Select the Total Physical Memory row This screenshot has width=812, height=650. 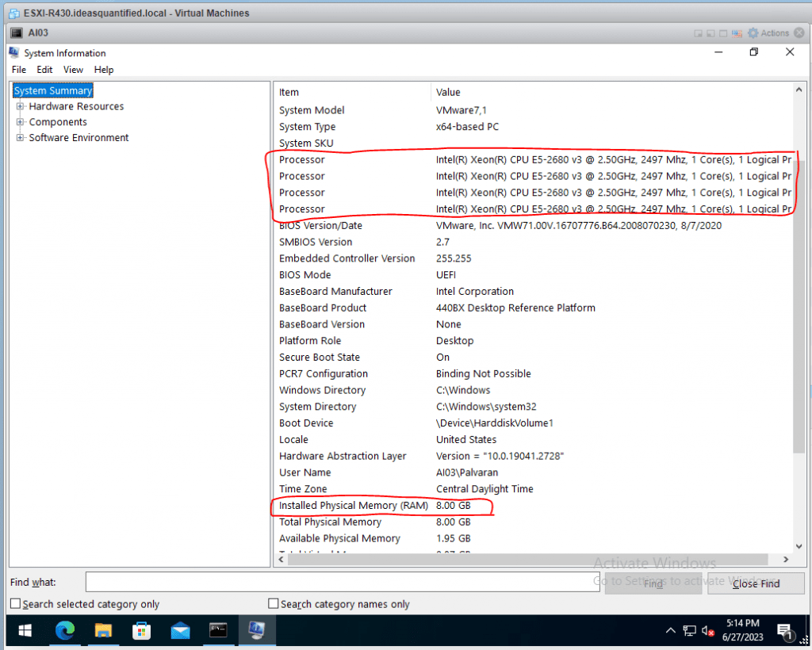point(534,522)
